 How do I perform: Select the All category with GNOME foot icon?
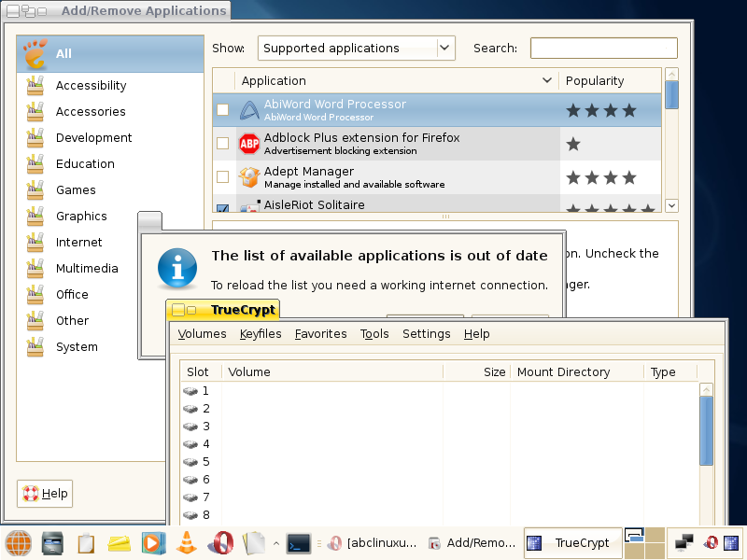(x=110, y=54)
